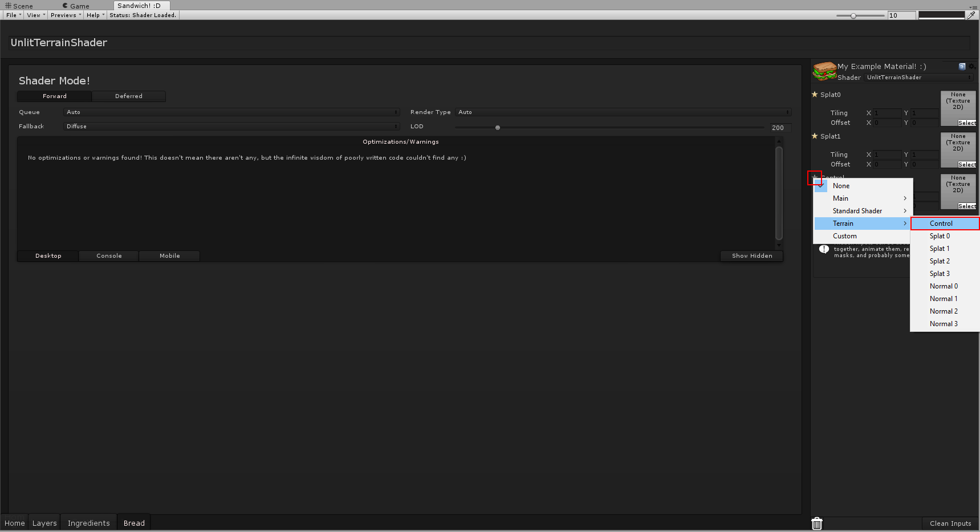The width and height of the screenshot is (980, 532).
Task: Switch shader mode to Forward
Action: click(x=55, y=96)
